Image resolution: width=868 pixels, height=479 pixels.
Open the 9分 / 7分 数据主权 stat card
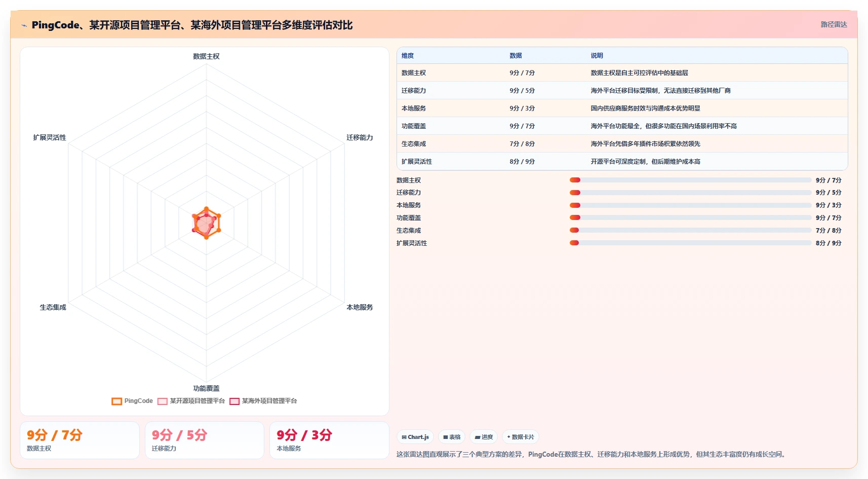(80, 440)
